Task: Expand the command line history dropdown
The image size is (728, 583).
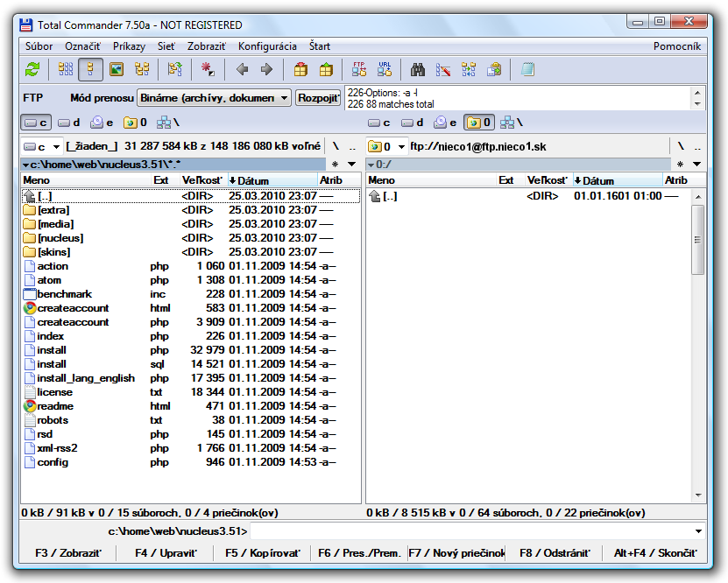Action: pos(698,531)
